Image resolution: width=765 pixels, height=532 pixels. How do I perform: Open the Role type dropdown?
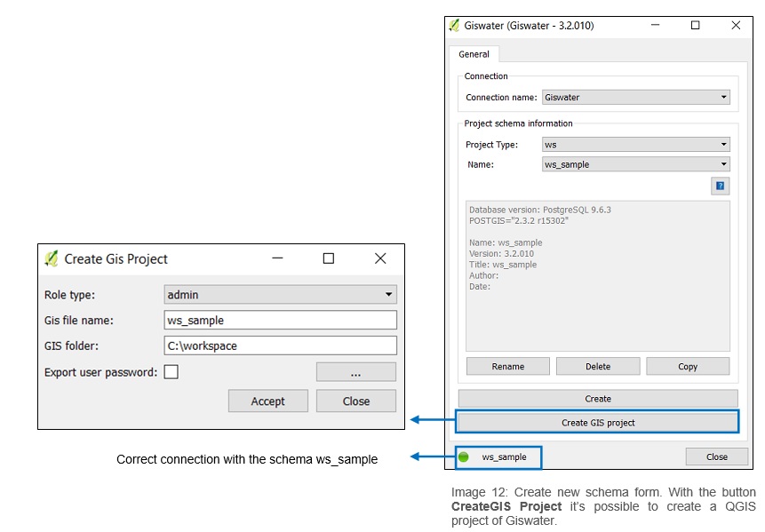tap(280, 295)
